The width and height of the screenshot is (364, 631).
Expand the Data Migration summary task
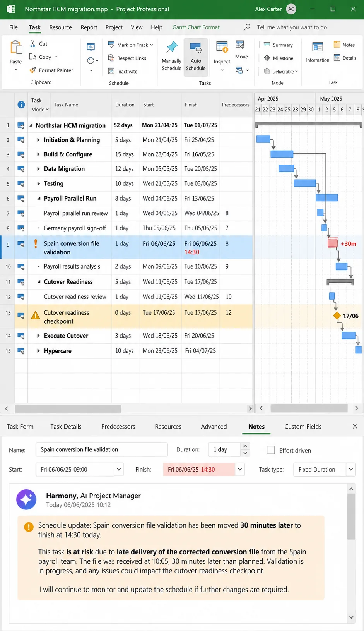tap(38, 169)
